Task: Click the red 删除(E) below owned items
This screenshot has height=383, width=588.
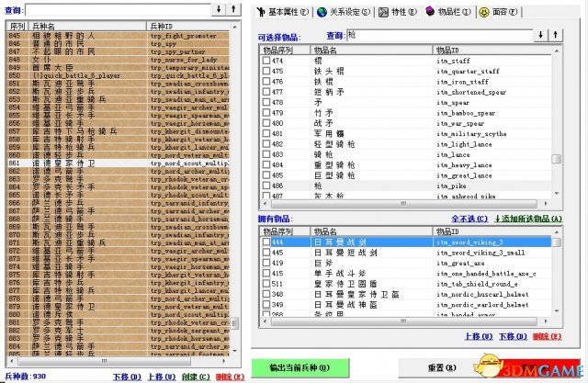Action: [547, 336]
